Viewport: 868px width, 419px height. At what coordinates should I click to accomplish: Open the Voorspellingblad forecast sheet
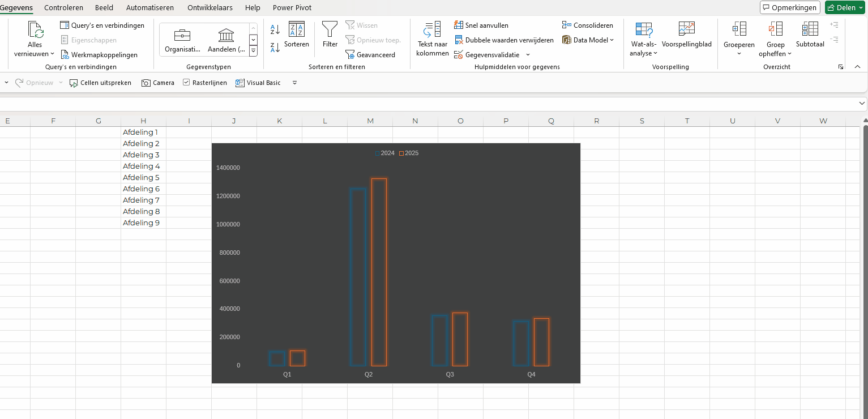click(687, 35)
